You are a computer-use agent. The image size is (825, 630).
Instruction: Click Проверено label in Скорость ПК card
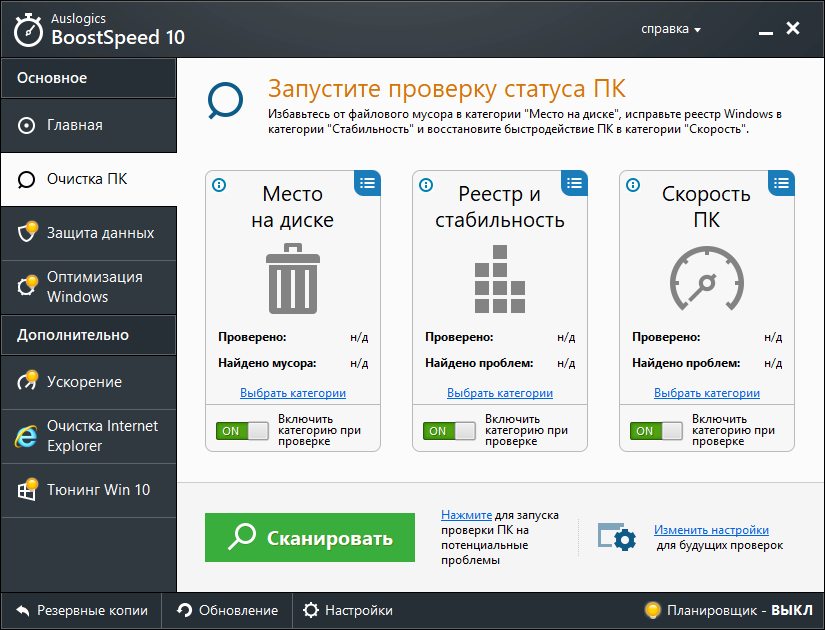coord(666,337)
